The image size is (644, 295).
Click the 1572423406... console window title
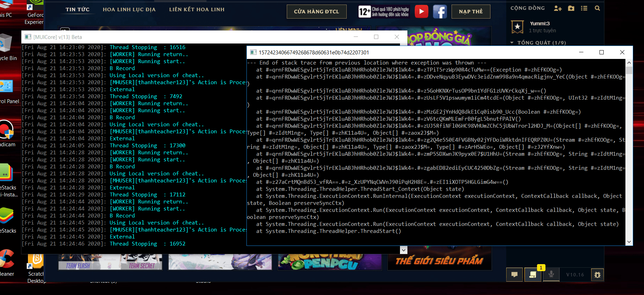coord(314,52)
